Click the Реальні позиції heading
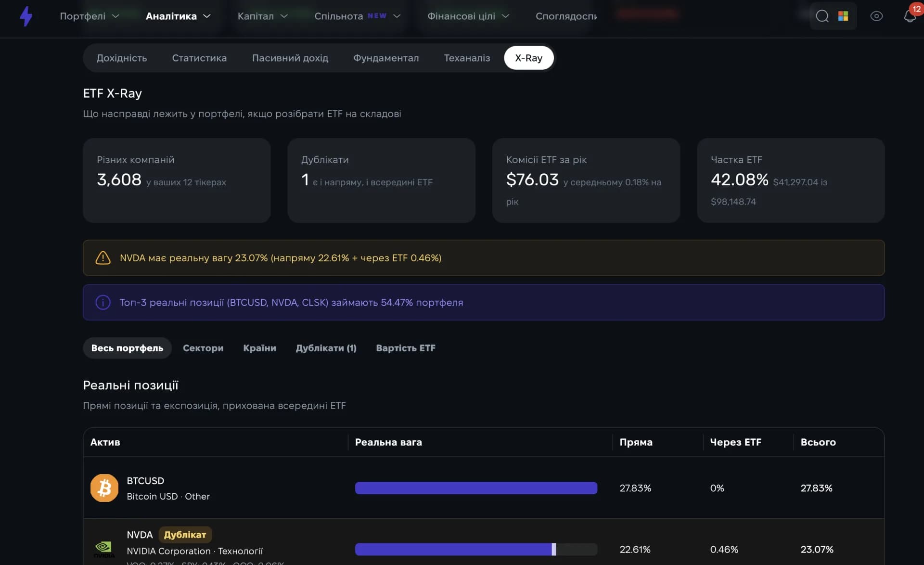This screenshot has height=565, width=924. [x=130, y=385]
